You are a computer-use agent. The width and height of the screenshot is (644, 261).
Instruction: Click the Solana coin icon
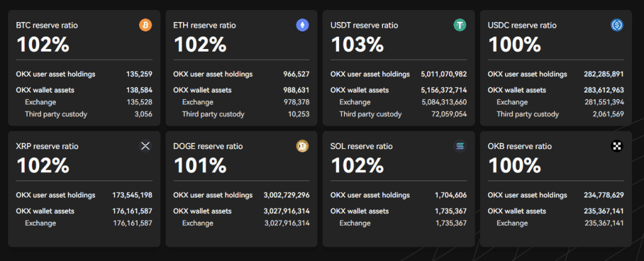[x=460, y=147]
